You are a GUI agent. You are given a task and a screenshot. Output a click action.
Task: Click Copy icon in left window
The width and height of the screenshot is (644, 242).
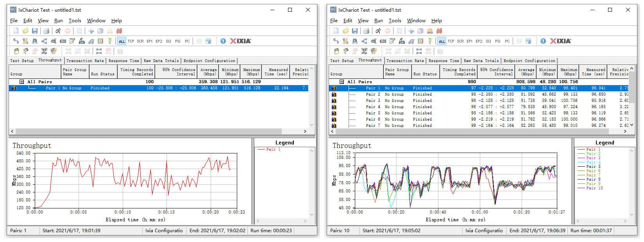pyautogui.click(x=100, y=31)
